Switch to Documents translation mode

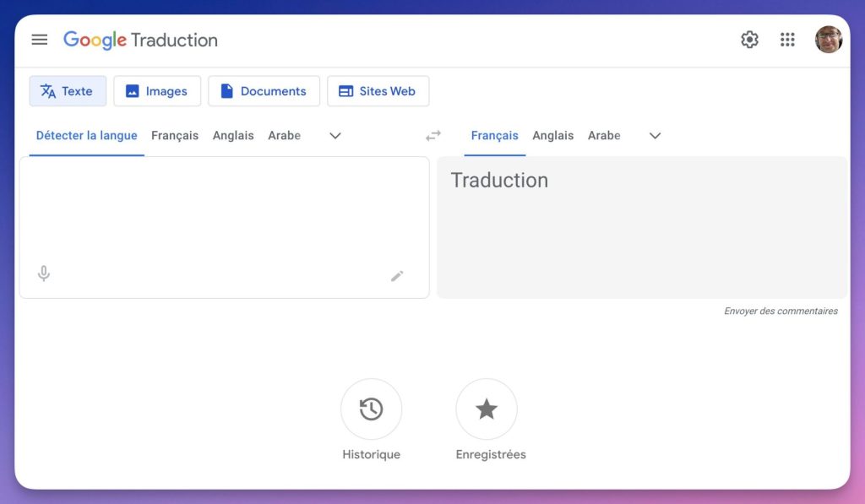coord(264,90)
